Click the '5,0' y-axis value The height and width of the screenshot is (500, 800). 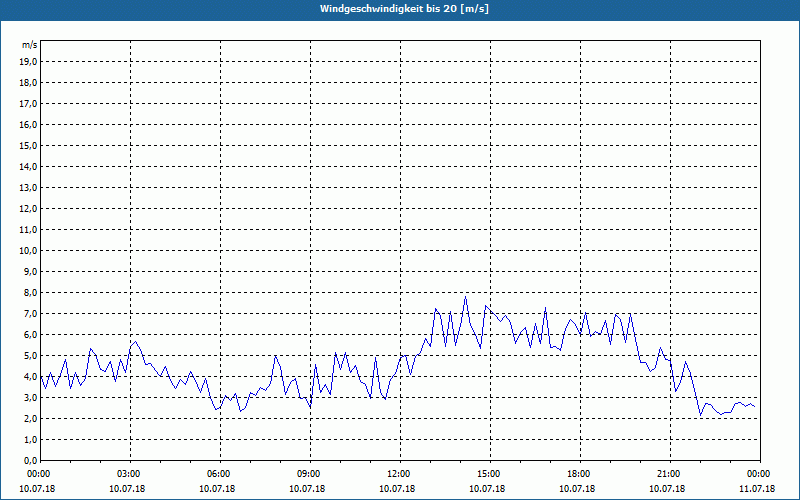click(30, 356)
